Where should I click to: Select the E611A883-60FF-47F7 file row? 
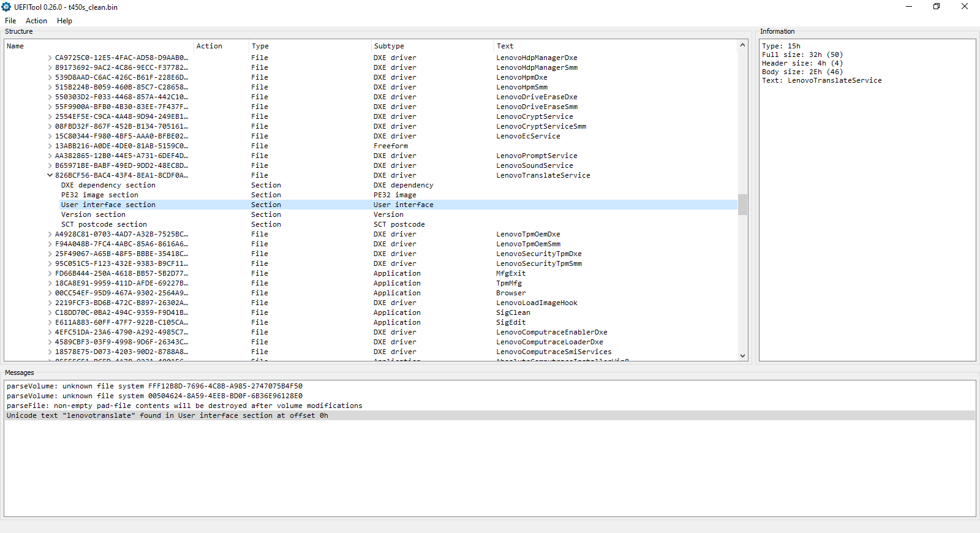(371, 322)
